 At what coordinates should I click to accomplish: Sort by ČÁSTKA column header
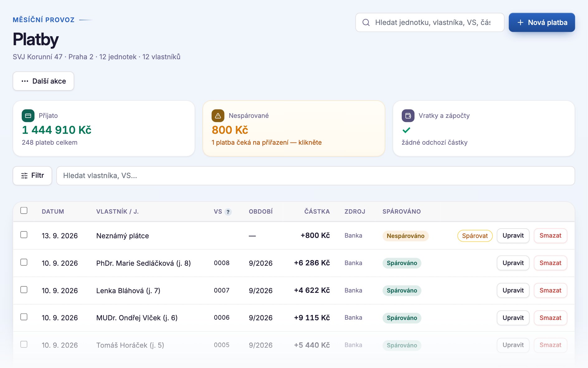[317, 211]
